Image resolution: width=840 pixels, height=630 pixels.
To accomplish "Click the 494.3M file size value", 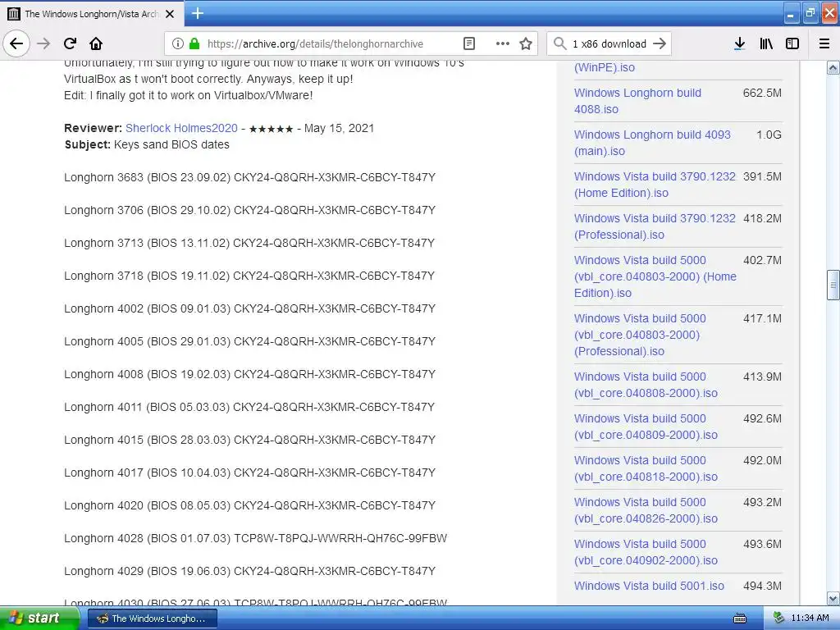I will tap(762, 586).
